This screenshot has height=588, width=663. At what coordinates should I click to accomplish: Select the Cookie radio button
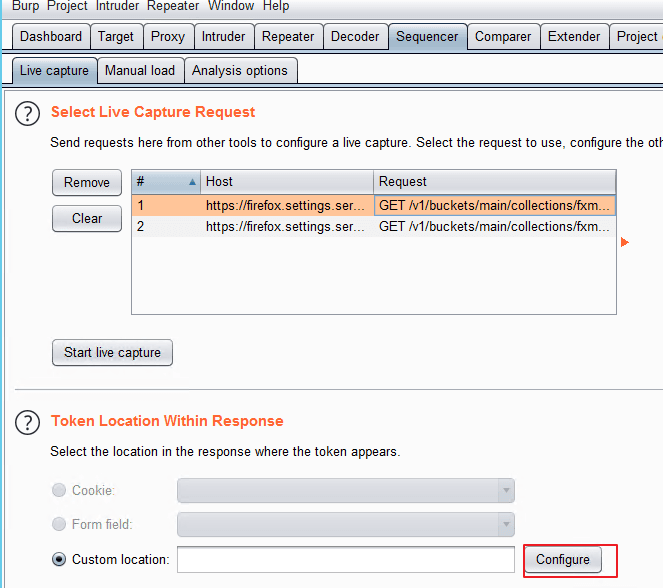coord(59,490)
